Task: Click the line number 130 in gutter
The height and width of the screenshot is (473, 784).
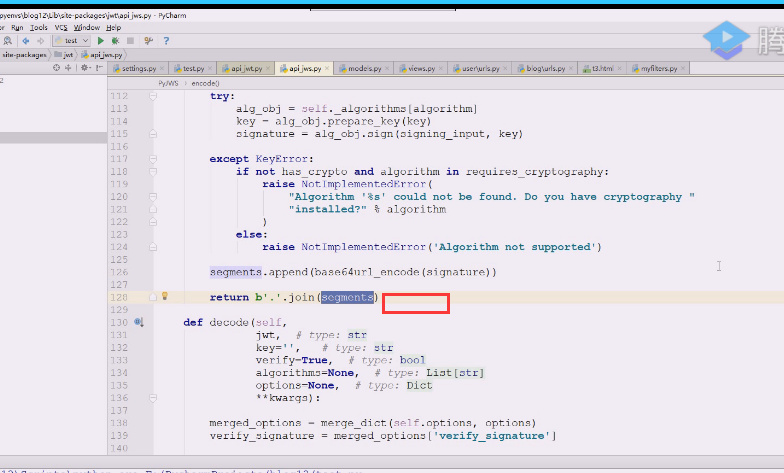Action: (x=119, y=322)
